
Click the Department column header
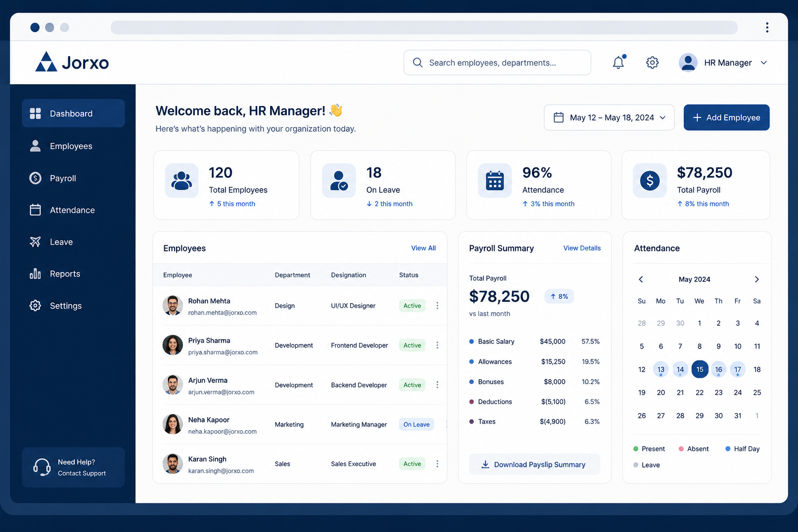click(292, 275)
